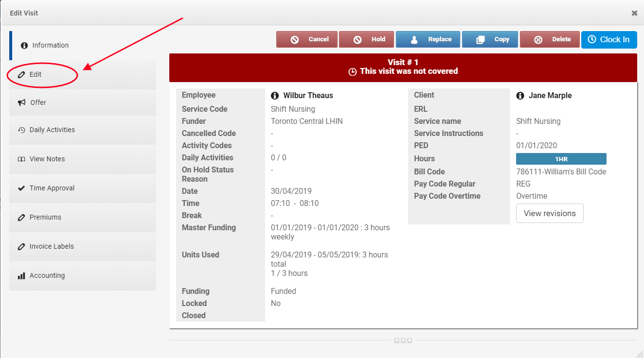Switch to the Information tab

50,45
